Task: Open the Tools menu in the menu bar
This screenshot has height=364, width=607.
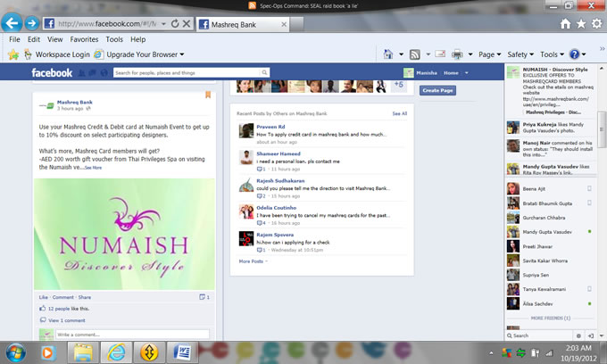Action: click(x=114, y=39)
